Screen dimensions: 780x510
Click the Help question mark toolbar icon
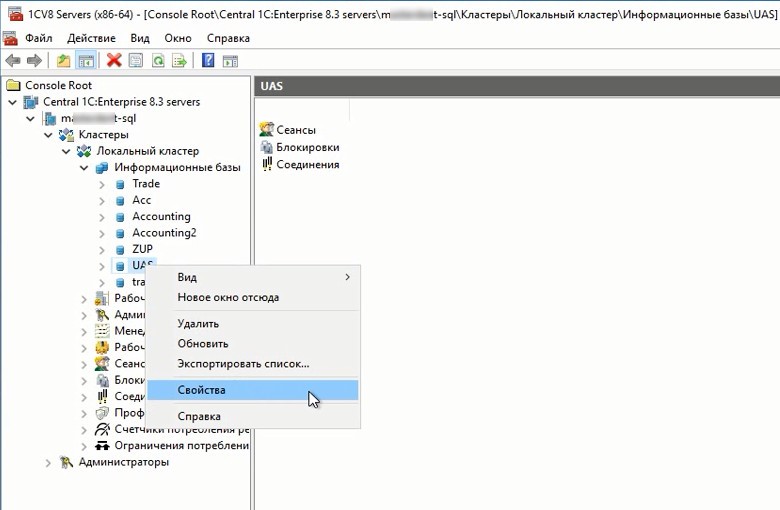click(208, 61)
